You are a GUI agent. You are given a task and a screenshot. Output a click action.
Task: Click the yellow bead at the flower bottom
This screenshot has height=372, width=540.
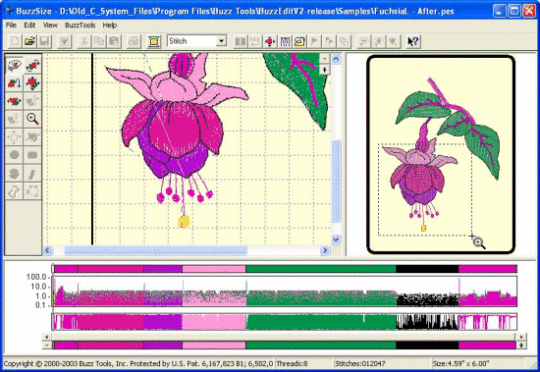tap(184, 221)
